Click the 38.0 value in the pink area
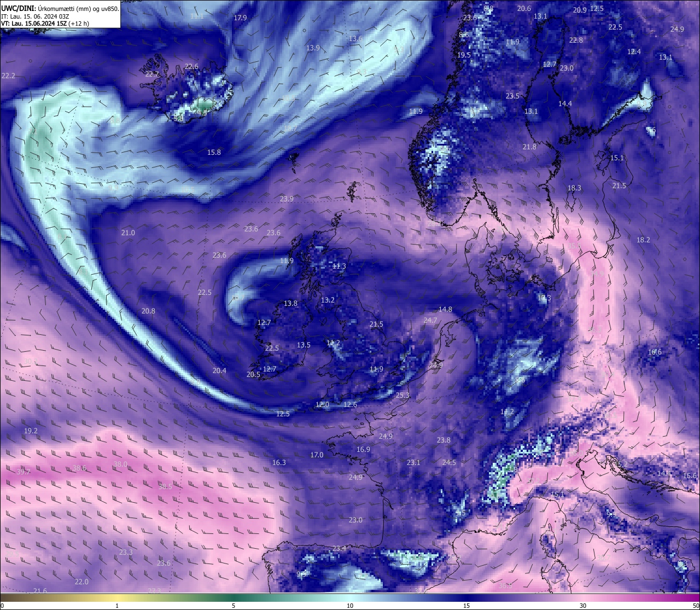Image resolution: width=700 pixels, height=610 pixels. pos(120,464)
